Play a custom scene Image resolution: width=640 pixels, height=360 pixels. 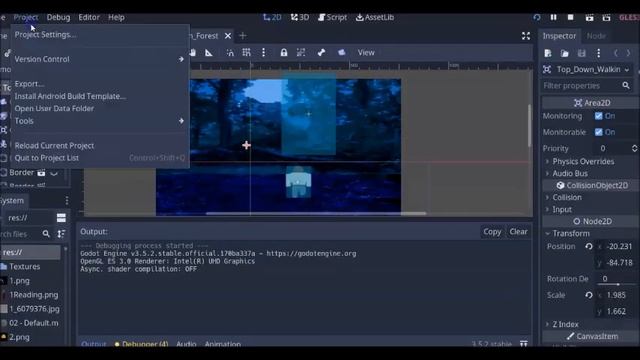607,17
